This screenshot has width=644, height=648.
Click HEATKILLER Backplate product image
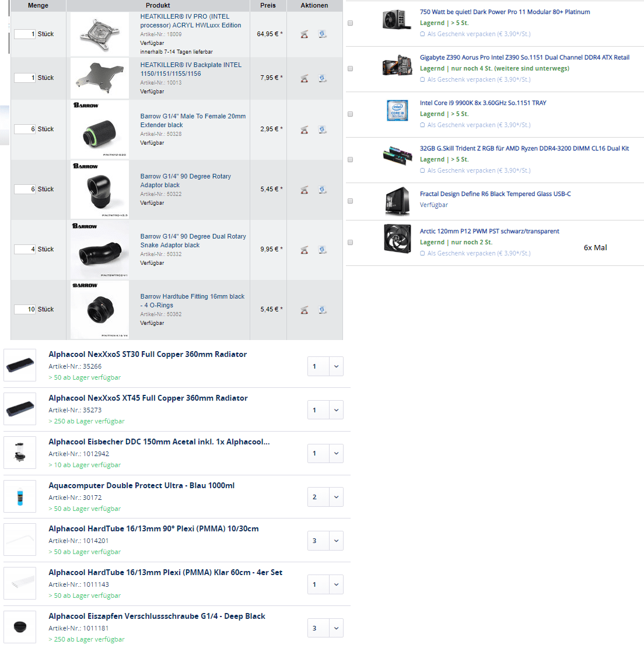[100, 78]
